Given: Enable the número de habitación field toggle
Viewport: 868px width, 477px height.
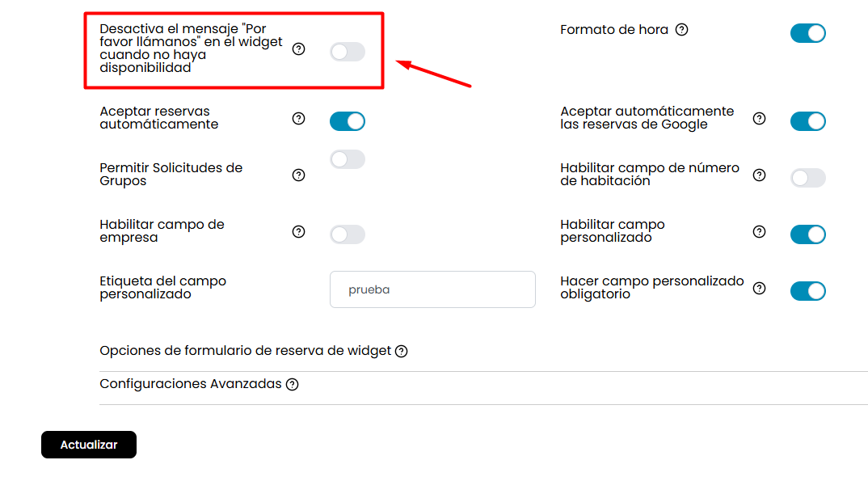Looking at the screenshot, I should pyautogui.click(x=807, y=178).
